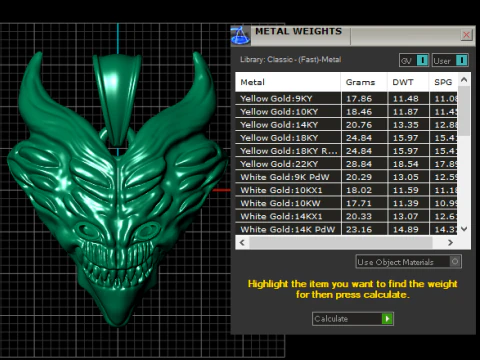Click the vertical scrollbar up arrow
Image resolution: width=480 pixels, height=360 pixels.
(464, 80)
